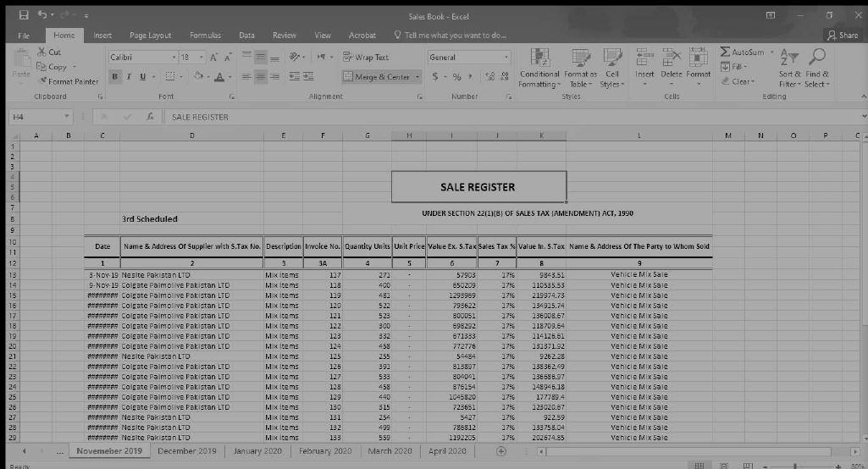Image resolution: width=868 pixels, height=469 pixels.
Task: Click the Delete cells button
Action: click(672, 68)
